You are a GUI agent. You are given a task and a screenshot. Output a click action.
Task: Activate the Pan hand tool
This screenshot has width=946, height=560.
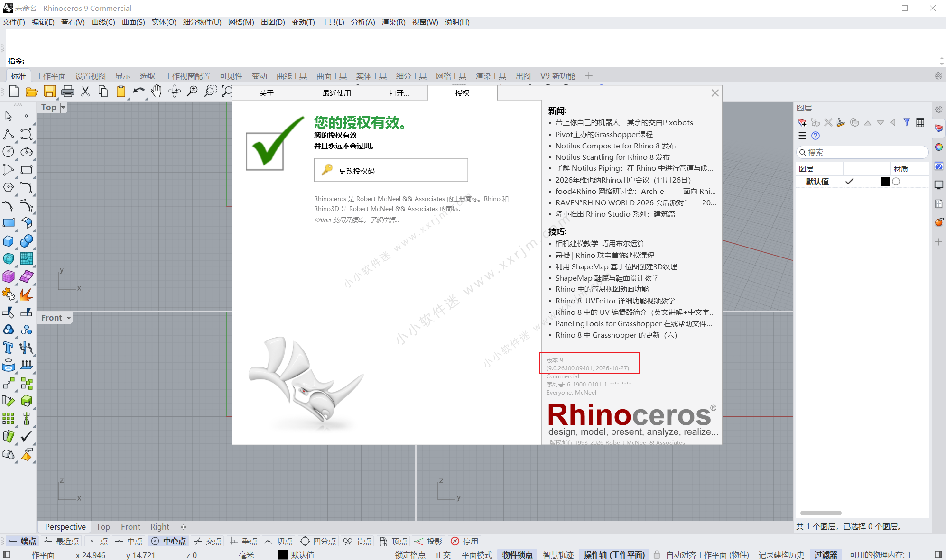pyautogui.click(x=156, y=91)
